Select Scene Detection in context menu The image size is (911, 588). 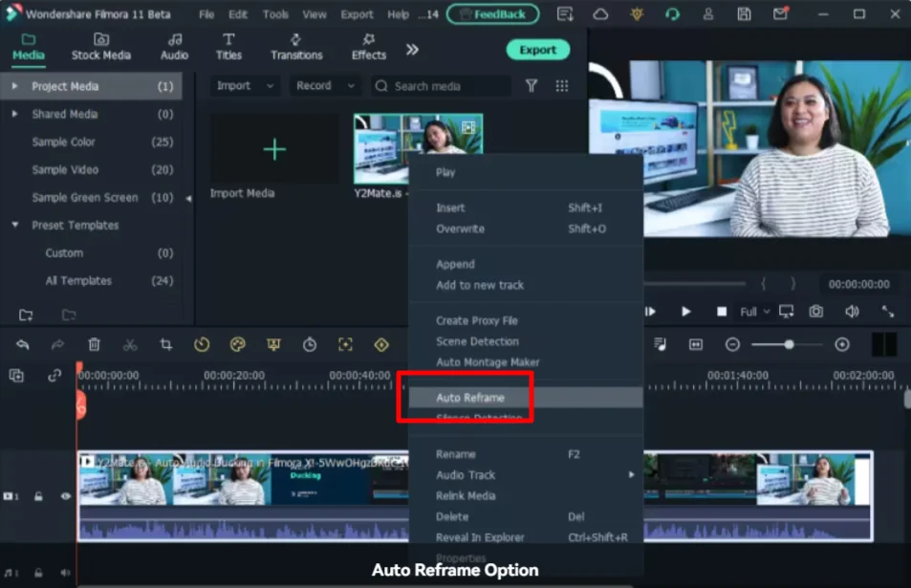click(x=477, y=341)
